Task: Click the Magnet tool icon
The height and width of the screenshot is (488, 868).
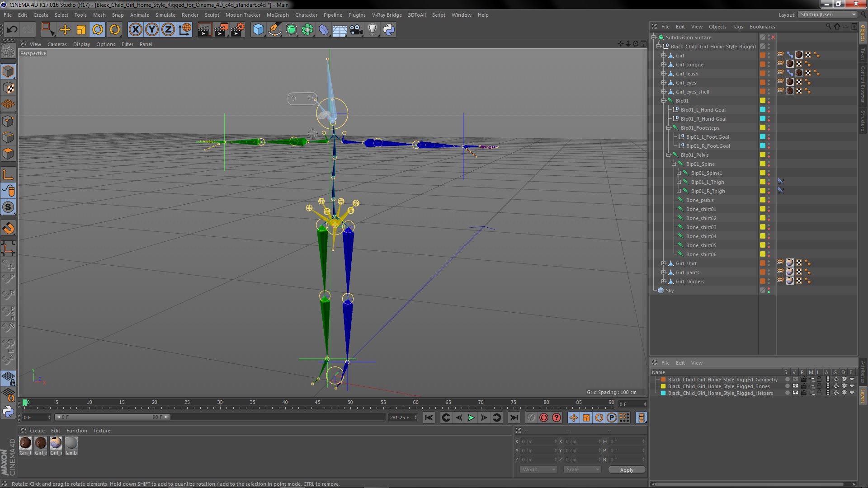Action: point(8,228)
